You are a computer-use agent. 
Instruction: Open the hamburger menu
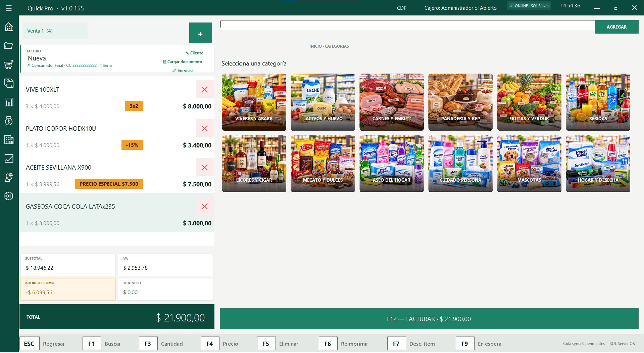[x=9, y=8]
